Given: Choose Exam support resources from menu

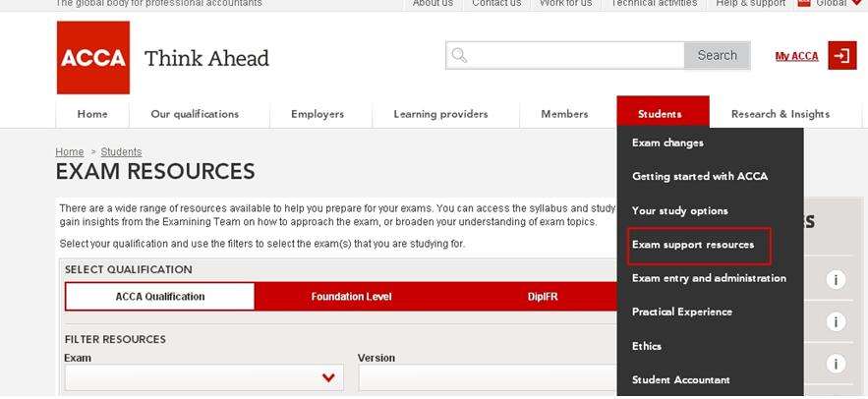Looking at the screenshot, I should click(x=693, y=245).
